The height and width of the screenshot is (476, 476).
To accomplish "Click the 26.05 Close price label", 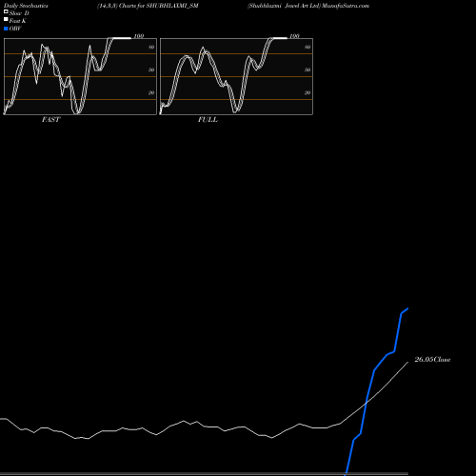I will pos(432,360).
